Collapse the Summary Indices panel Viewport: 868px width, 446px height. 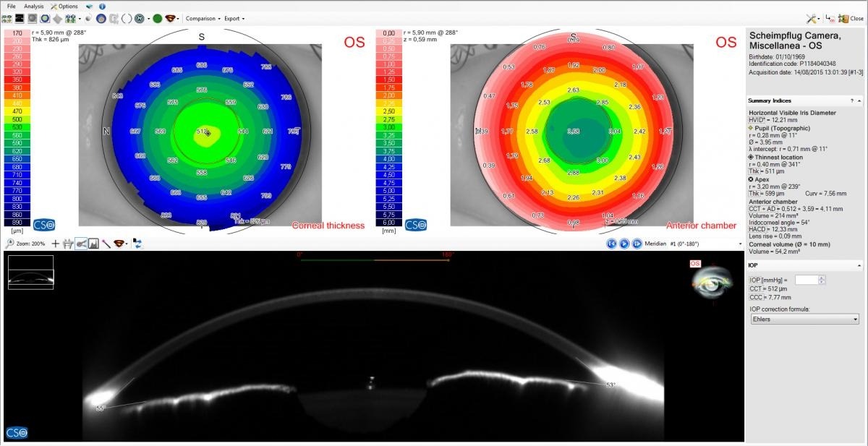pyautogui.click(x=859, y=100)
